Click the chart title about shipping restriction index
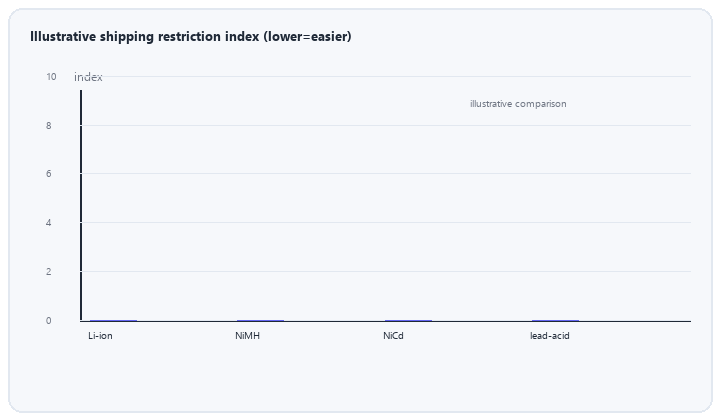The width and height of the screenshot is (720, 420). pyautogui.click(x=191, y=36)
